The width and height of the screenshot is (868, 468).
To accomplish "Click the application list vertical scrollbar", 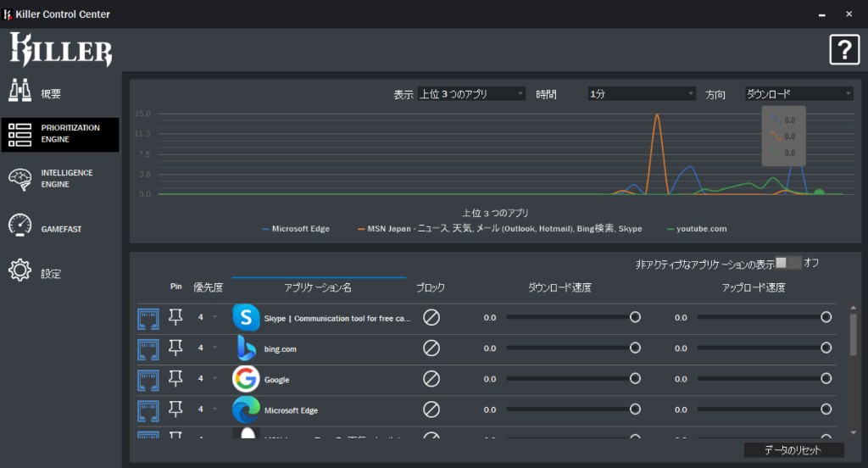I will coord(852,339).
